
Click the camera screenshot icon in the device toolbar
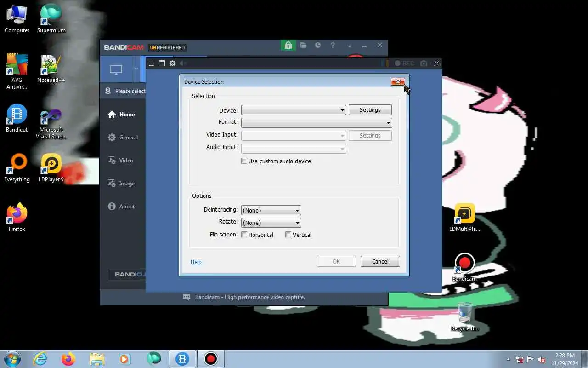424,63
